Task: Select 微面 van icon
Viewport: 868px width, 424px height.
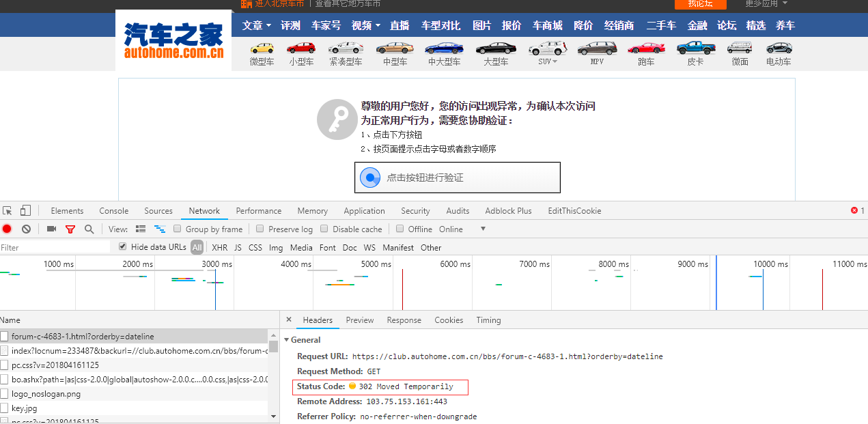Action: click(x=740, y=48)
